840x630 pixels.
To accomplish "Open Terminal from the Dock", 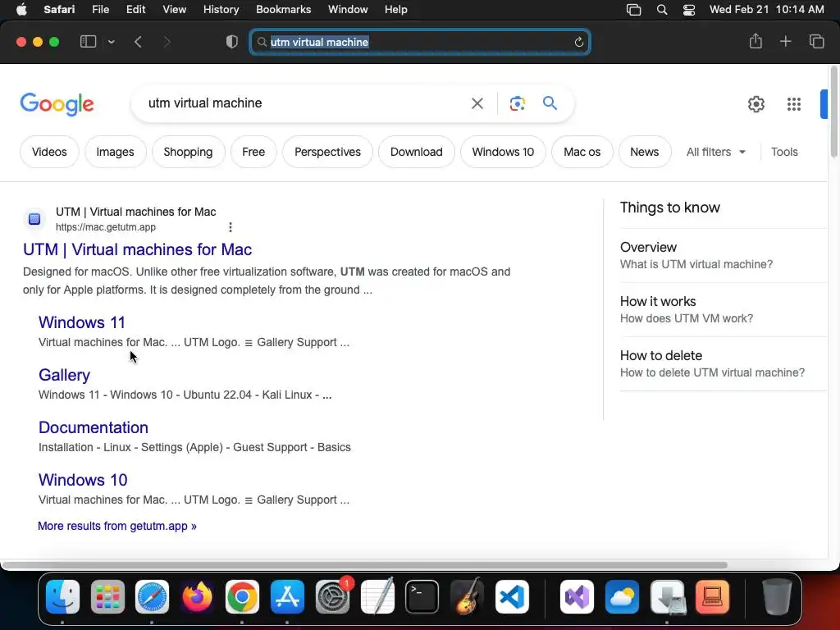I will tap(422, 597).
